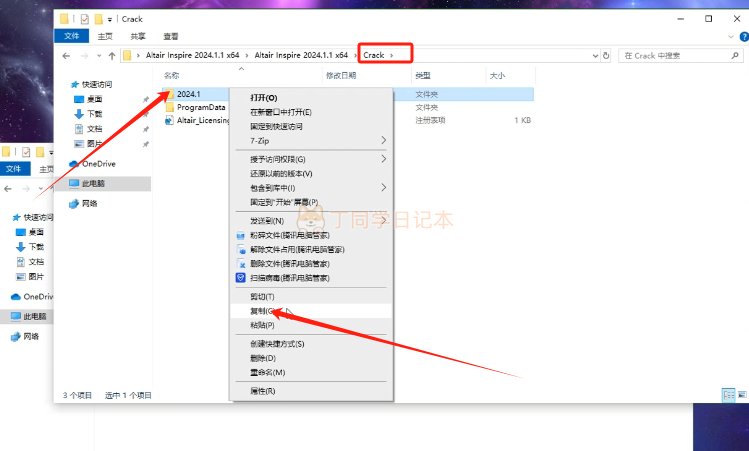Expand the ribbon with the chevron

(731, 37)
